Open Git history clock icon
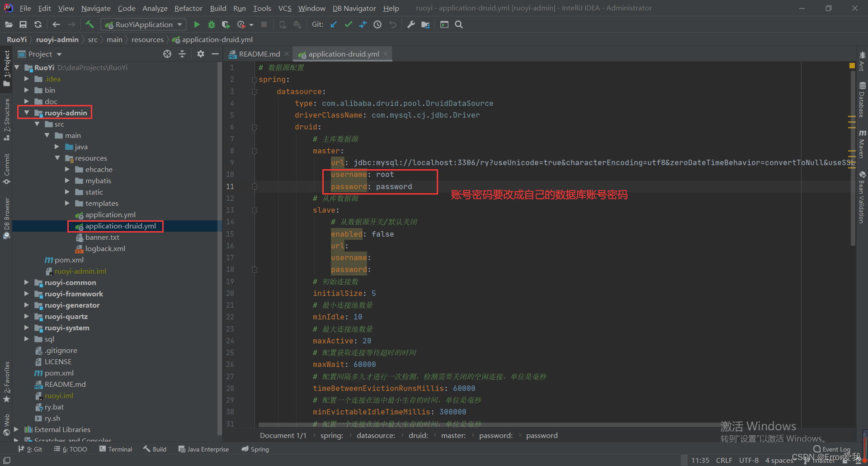This screenshot has height=466, width=868. point(377,24)
